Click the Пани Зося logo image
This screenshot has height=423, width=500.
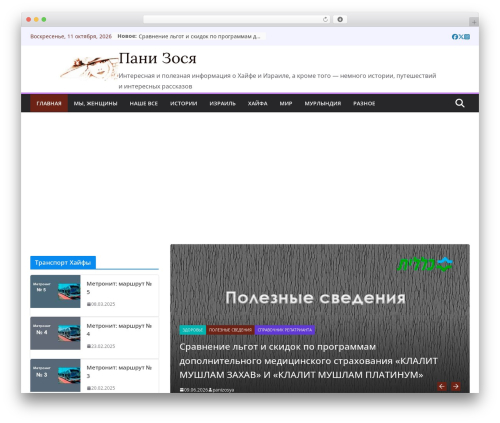(89, 68)
